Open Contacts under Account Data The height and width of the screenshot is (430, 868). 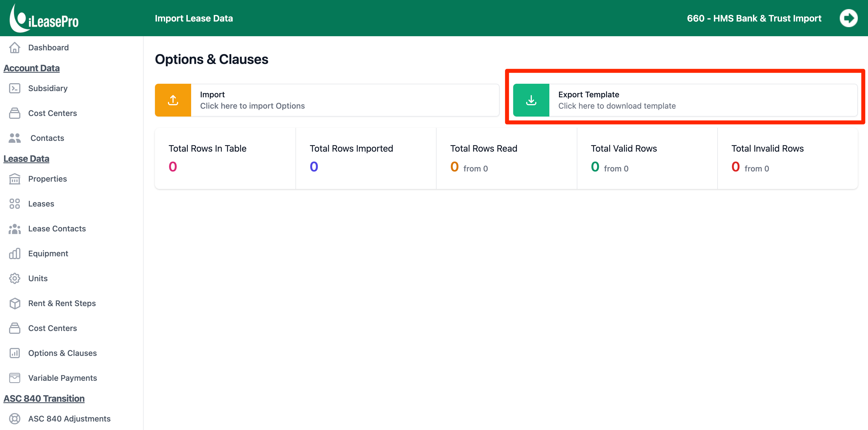pos(47,138)
